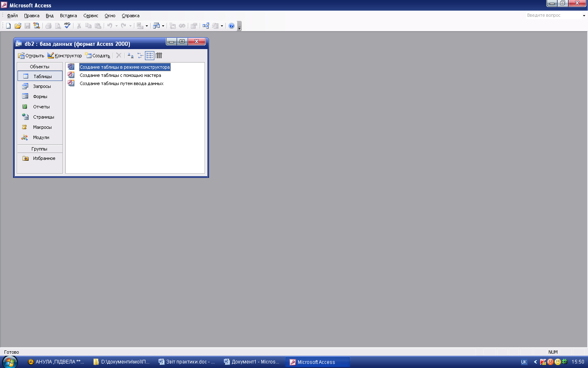588x368 pixels.
Task: Click the Print Preview toolbar icon
Action: (58, 26)
